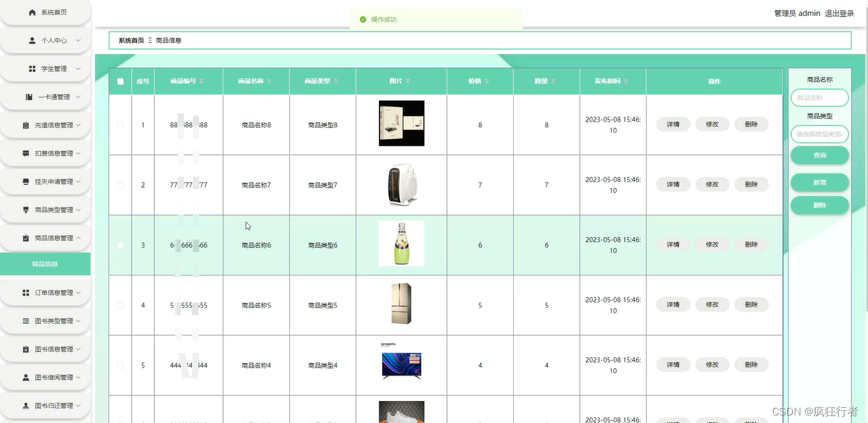Open the book thumbnail in row 商品名称8
The width and height of the screenshot is (868, 423).
(402, 124)
